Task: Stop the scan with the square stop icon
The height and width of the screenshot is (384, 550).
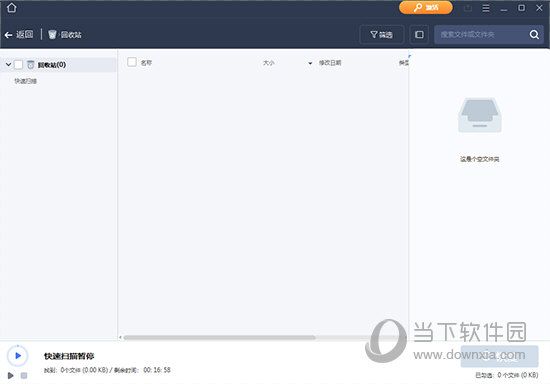Action: [24, 376]
